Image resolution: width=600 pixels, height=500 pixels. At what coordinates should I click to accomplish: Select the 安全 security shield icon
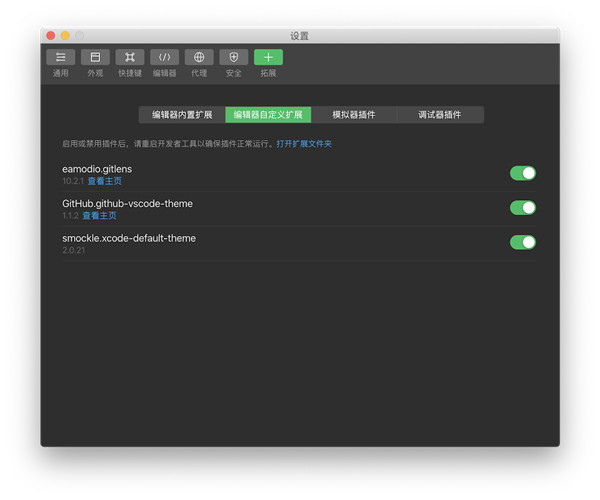(233, 58)
